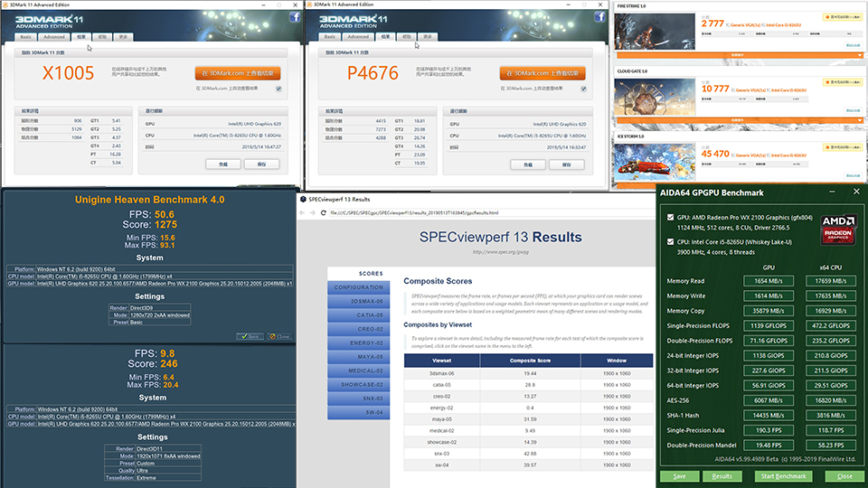This screenshot has height=488, width=868.
Task: Click Close in Unigine Heaven results
Action: [x=279, y=336]
